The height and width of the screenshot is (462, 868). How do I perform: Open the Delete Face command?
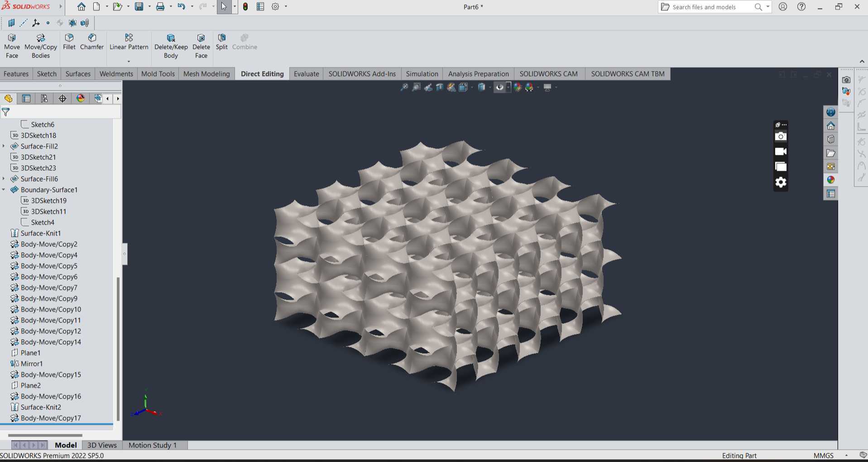point(201,46)
